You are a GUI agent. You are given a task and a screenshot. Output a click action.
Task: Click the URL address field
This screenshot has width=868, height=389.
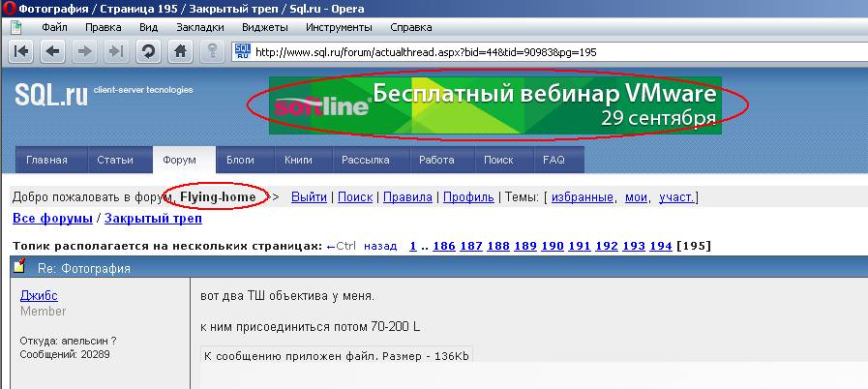click(552, 51)
